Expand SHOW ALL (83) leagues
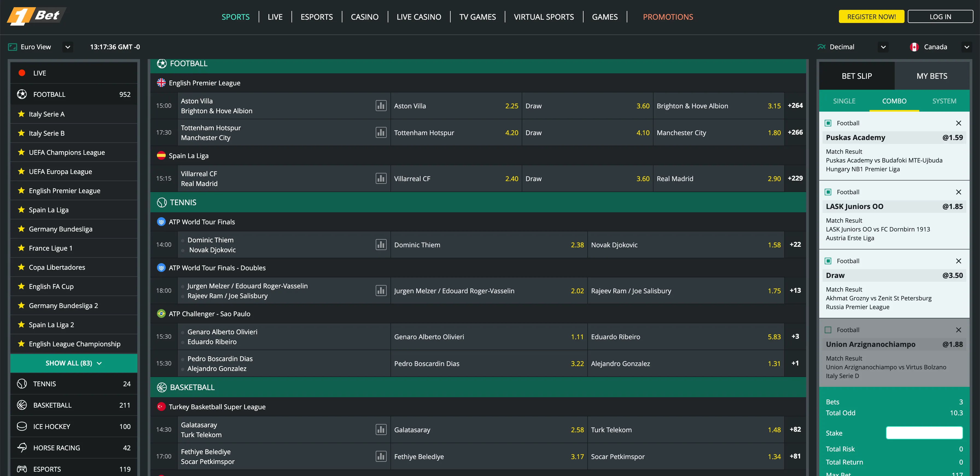This screenshot has height=476, width=980. pyautogui.click(x=74, y=363)
